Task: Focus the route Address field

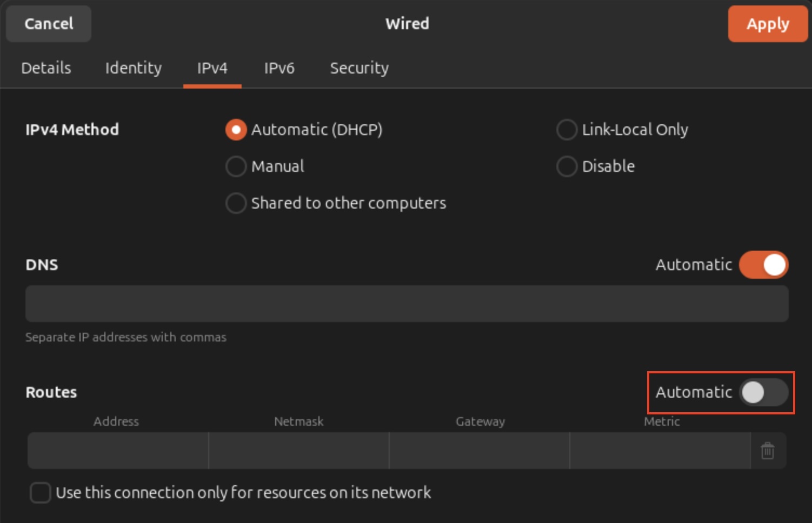Action: point(118,451)
